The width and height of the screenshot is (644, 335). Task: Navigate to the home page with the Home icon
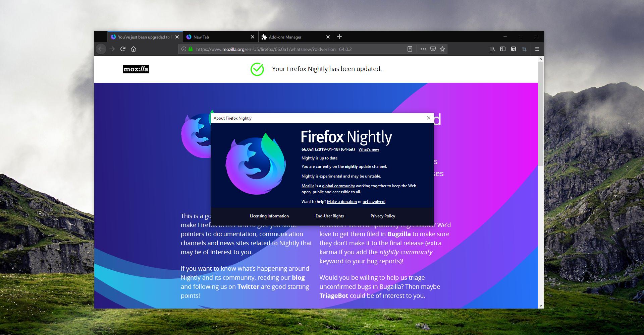point(134,49)
